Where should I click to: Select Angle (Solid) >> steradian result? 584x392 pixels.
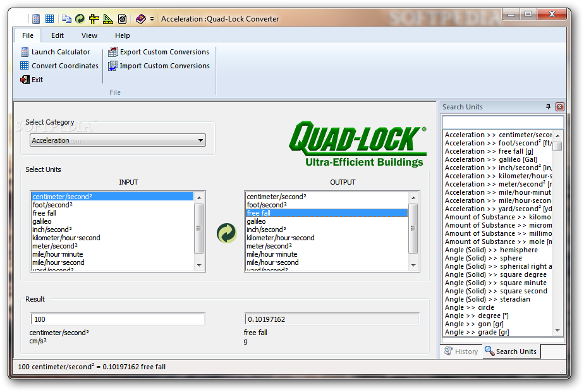pyautogui.click(x=498, y=299)
